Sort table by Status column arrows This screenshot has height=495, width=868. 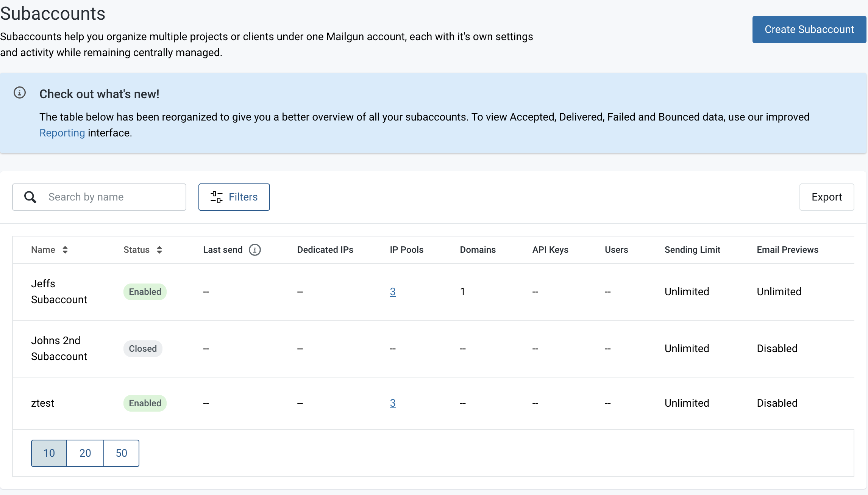click(159, 250)
